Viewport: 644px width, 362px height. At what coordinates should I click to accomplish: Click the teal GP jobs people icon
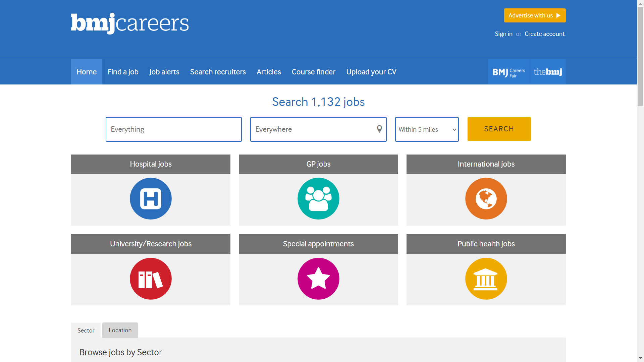click(x=318, y=199)
